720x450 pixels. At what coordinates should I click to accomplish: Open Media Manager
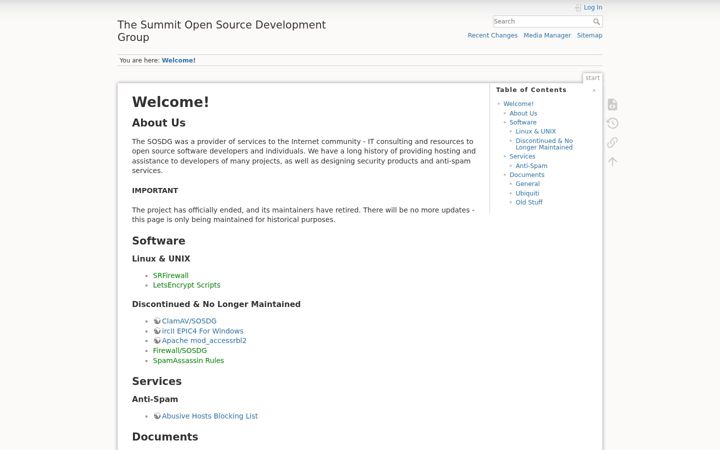coord(547,35)
